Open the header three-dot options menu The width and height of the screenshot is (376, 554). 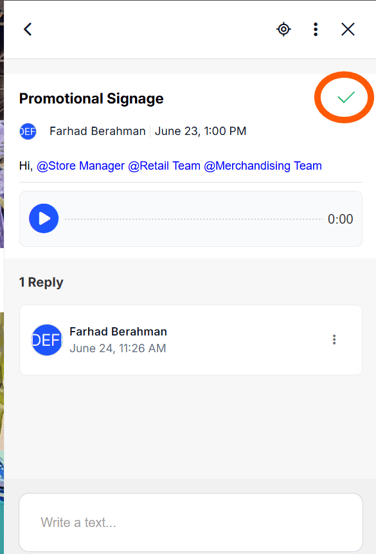point(316,29)
